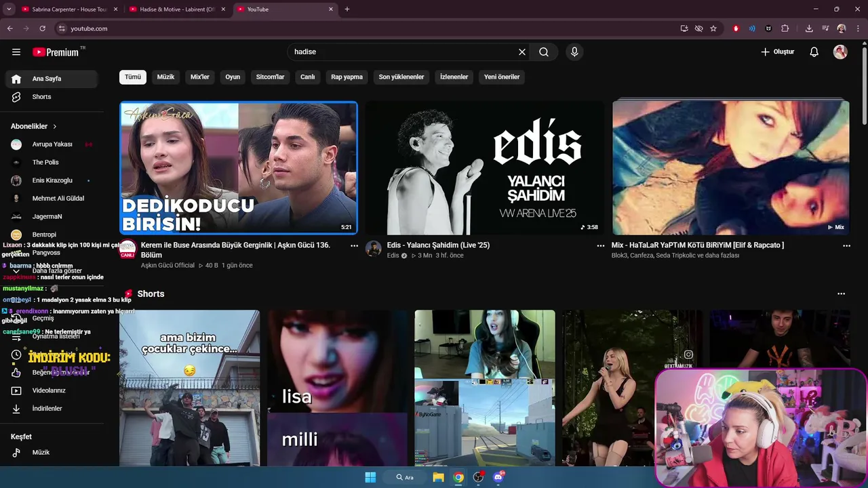Open Avrupa Yakası channel subscription
868x488 pixels.
point(52,144)
